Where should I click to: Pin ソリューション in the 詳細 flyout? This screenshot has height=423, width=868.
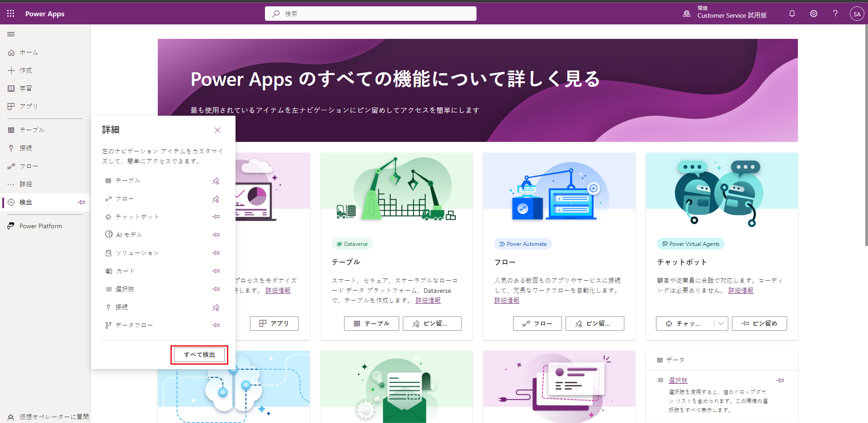(216, 253)
